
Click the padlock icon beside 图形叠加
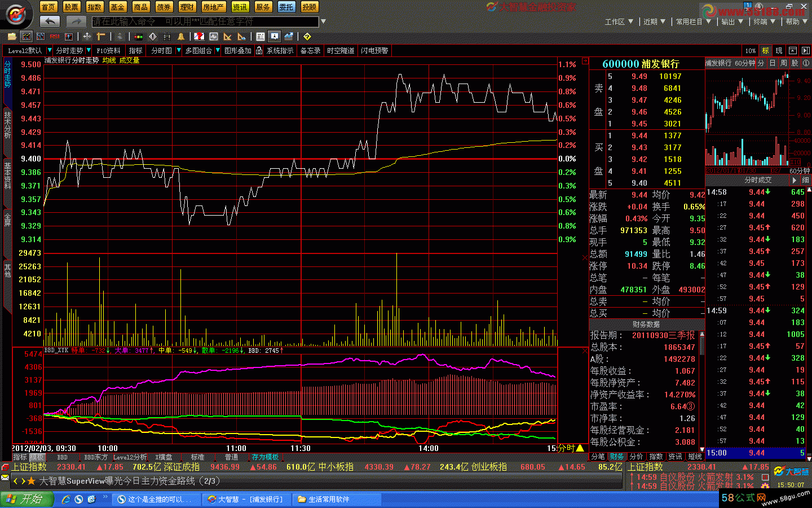[x=259, y=51]
